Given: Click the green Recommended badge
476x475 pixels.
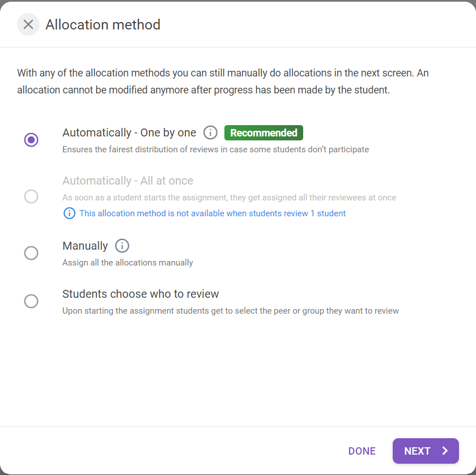Looking at the screenshot, I should coord(263,133).
